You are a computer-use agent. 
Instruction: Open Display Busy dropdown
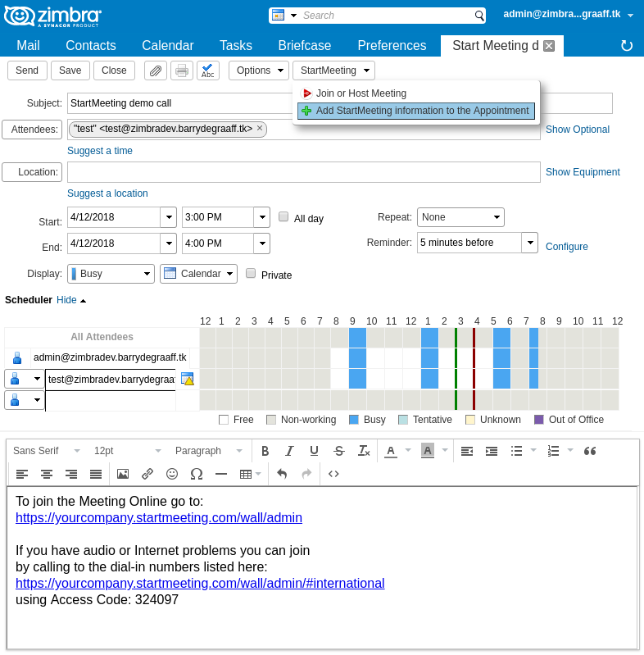pos(111,274)
